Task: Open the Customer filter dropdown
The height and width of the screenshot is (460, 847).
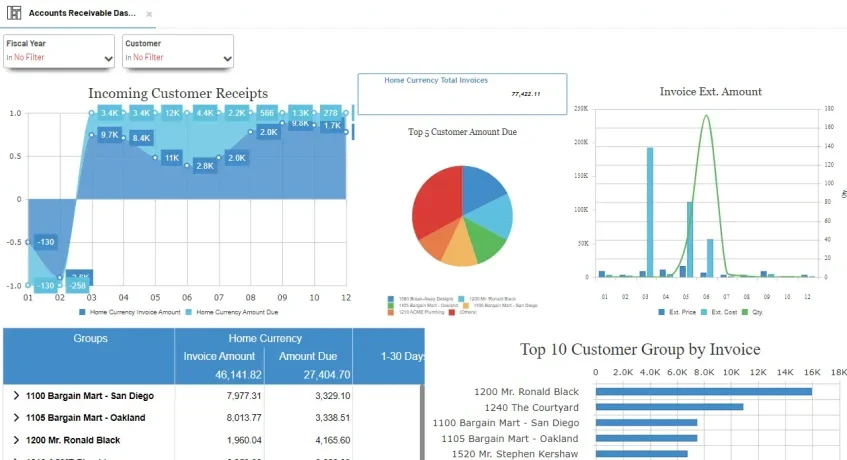Action: pyautogui.click(x=227, y=58)
